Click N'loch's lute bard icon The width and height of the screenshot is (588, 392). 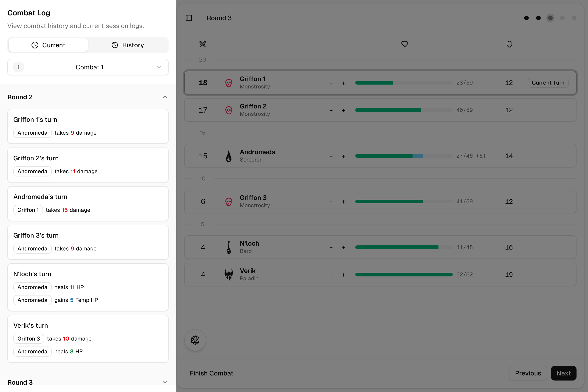[228, 247]
